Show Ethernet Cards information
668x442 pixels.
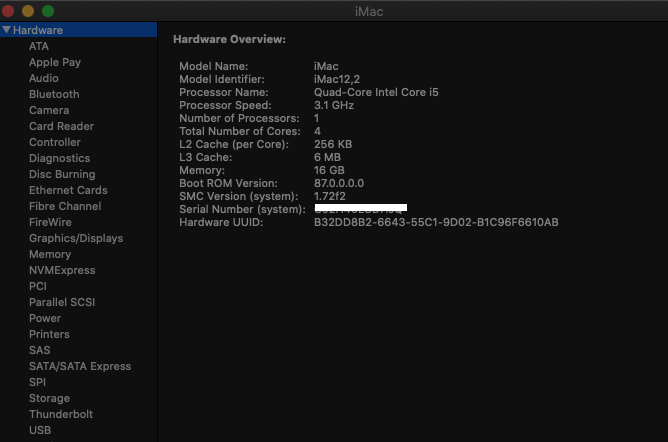tap(68, 190)
